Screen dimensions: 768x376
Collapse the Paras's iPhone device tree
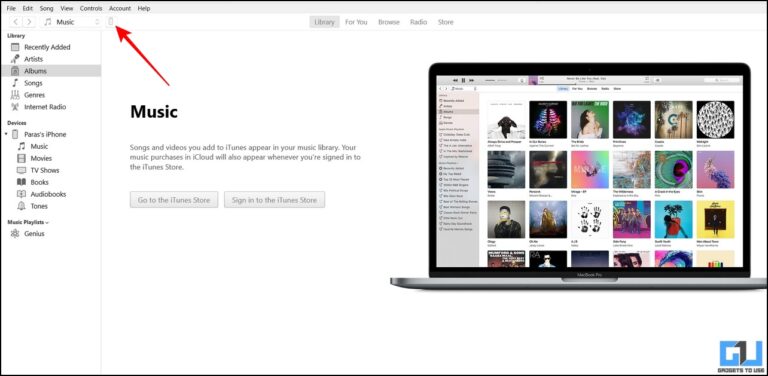tap(6, 134)
